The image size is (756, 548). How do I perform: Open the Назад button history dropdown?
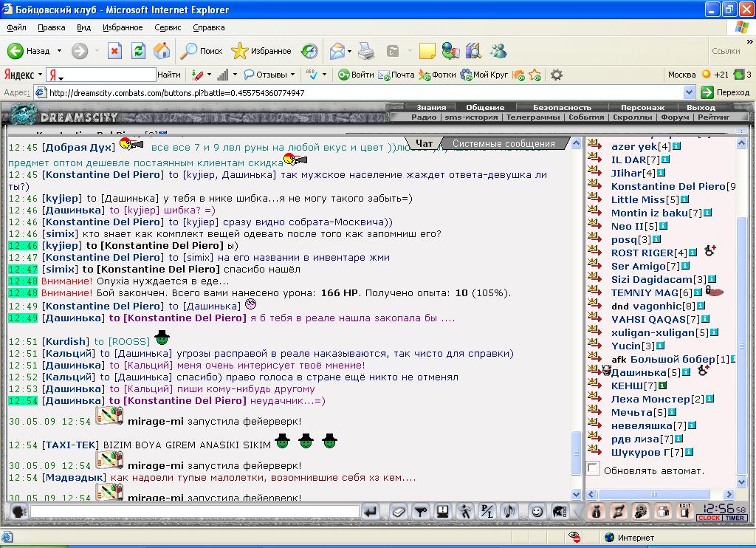59,51
